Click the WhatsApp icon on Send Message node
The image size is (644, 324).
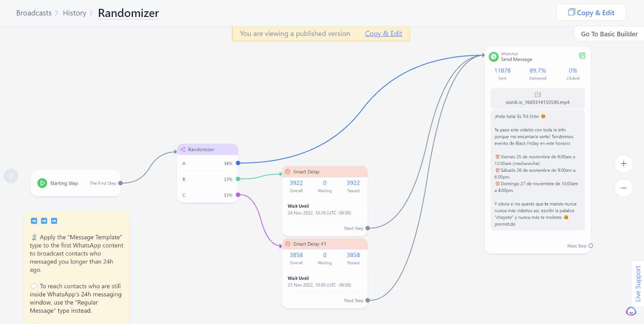pyautogui.click(x=493, y=57)
